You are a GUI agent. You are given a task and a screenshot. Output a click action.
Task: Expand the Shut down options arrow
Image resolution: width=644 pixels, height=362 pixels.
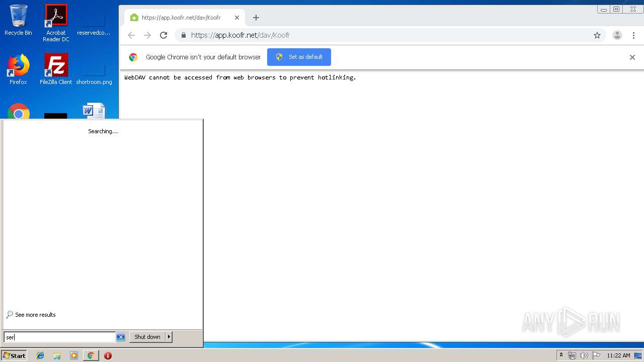click(169, 337)
